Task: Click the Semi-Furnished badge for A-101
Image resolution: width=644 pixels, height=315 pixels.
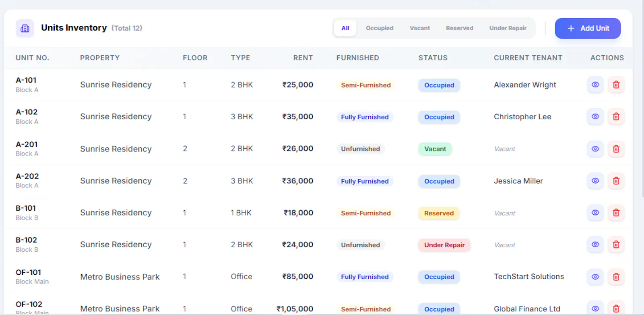Action: 366,85
